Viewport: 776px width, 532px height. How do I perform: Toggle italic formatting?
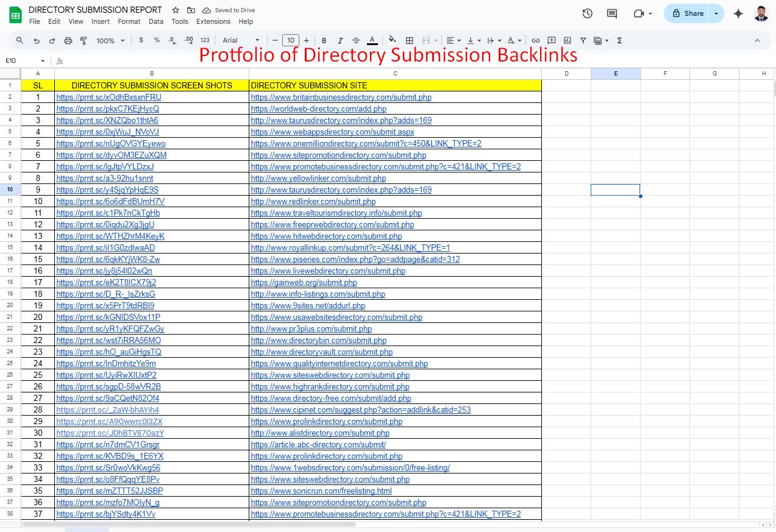[x=340, y=41]
